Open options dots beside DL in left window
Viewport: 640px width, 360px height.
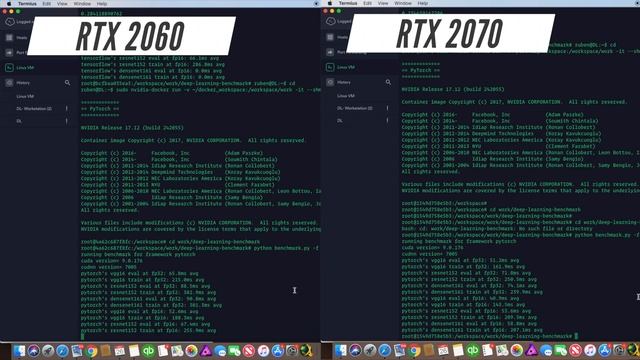[x=67, y=121]
